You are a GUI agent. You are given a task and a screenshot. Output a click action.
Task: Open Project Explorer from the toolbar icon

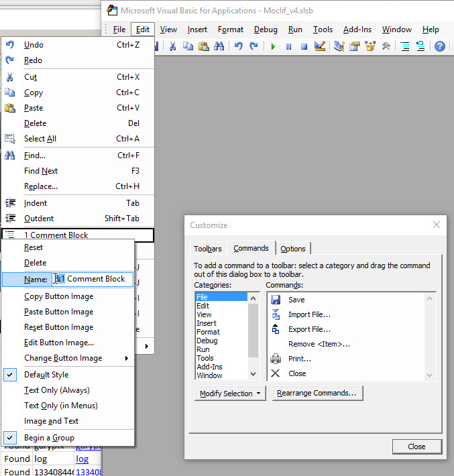[339, 46]
